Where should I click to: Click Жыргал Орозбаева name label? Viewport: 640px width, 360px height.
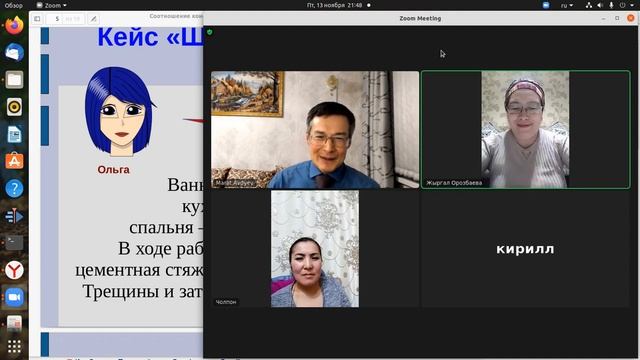click(x=454, y=183)
